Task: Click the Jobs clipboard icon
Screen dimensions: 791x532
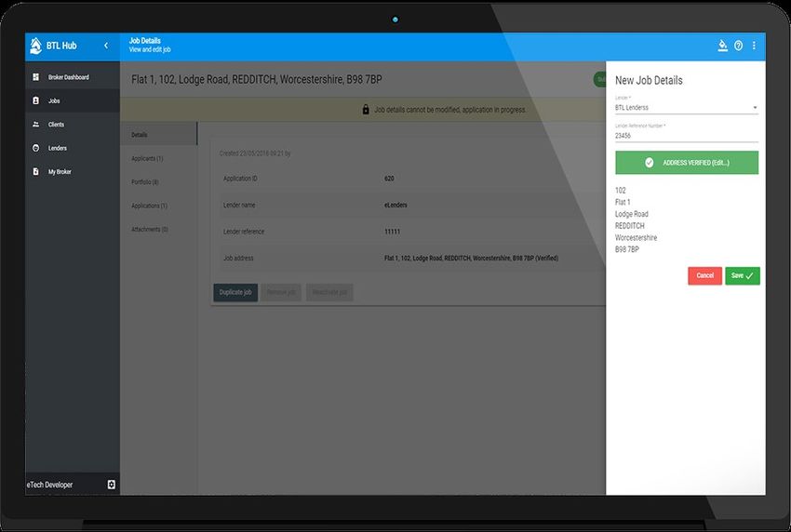Action: click(x=35, y=100)
